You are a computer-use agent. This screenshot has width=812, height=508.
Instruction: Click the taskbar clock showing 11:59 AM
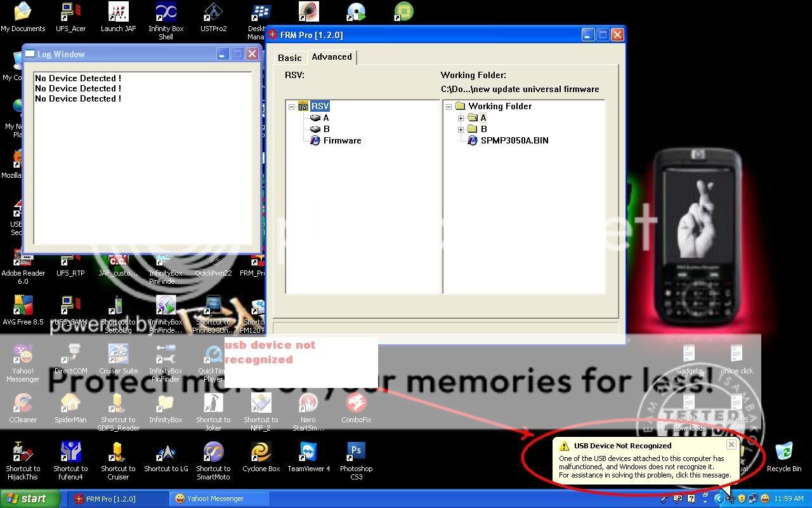(x=789, y=499)
